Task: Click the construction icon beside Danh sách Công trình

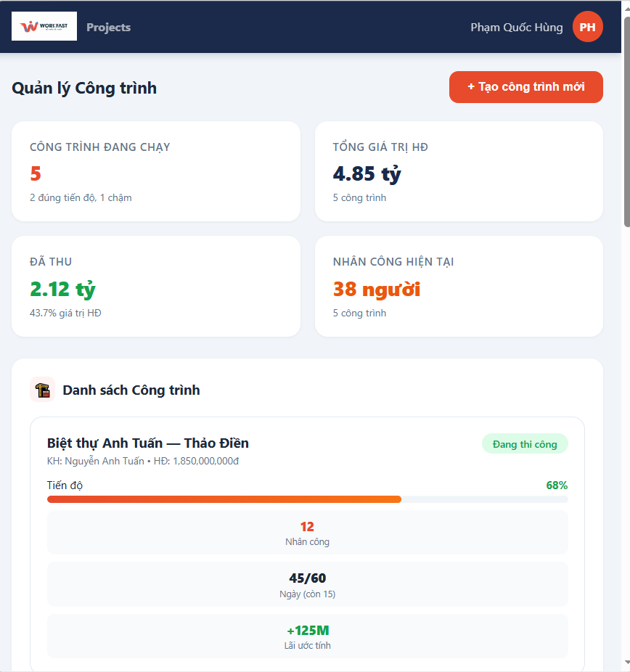Action: pos(43,390)
